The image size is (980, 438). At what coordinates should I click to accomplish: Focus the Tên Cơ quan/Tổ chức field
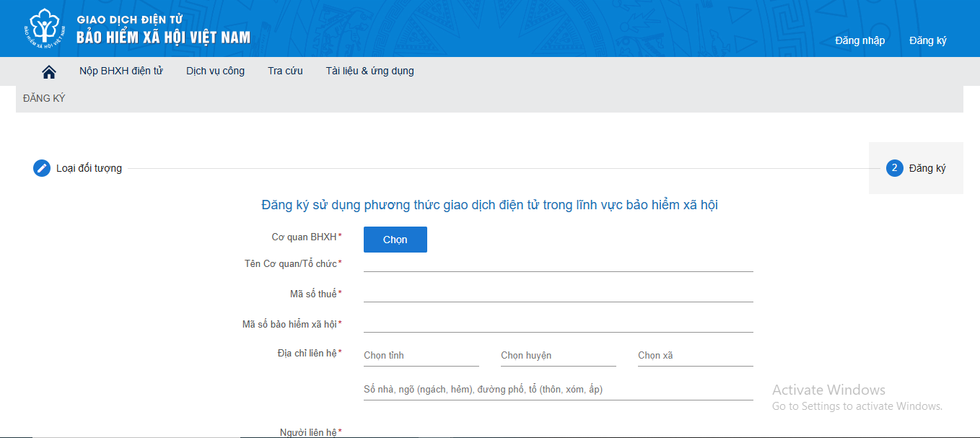click(559, 263)
